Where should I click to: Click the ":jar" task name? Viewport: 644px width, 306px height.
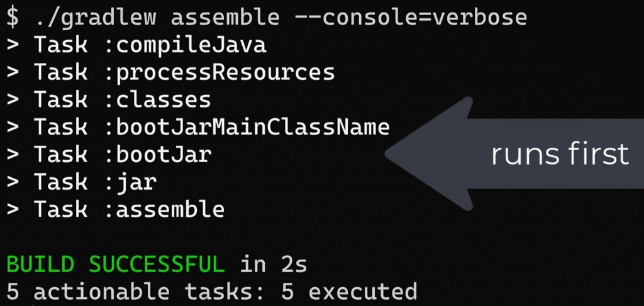point(130,182)
